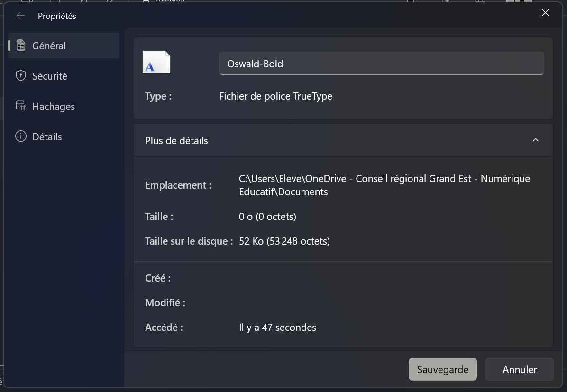Click the Accédé timestamp text
This screenshot has height=392, width=567.
click(x=277, y=327)
